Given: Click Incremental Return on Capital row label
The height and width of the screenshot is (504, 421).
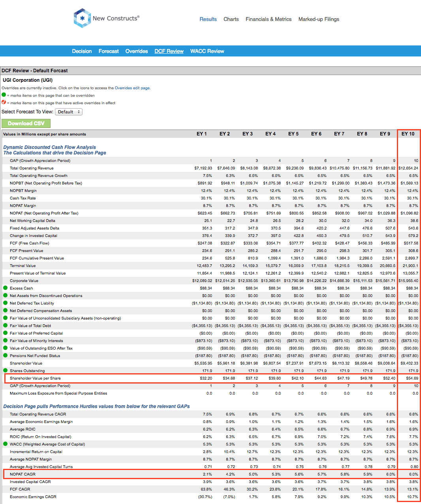Looking at the screenshot, I should tap(36, 451).
